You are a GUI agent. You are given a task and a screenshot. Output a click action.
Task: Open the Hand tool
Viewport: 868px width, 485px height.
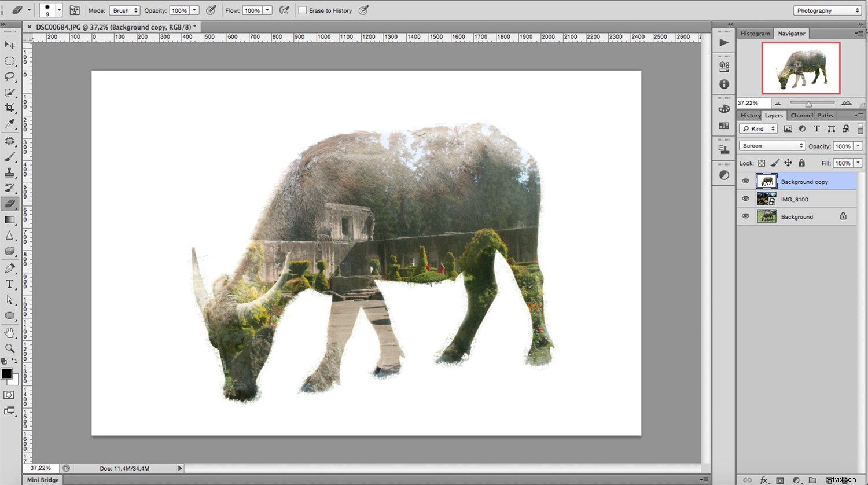point(10,332)
